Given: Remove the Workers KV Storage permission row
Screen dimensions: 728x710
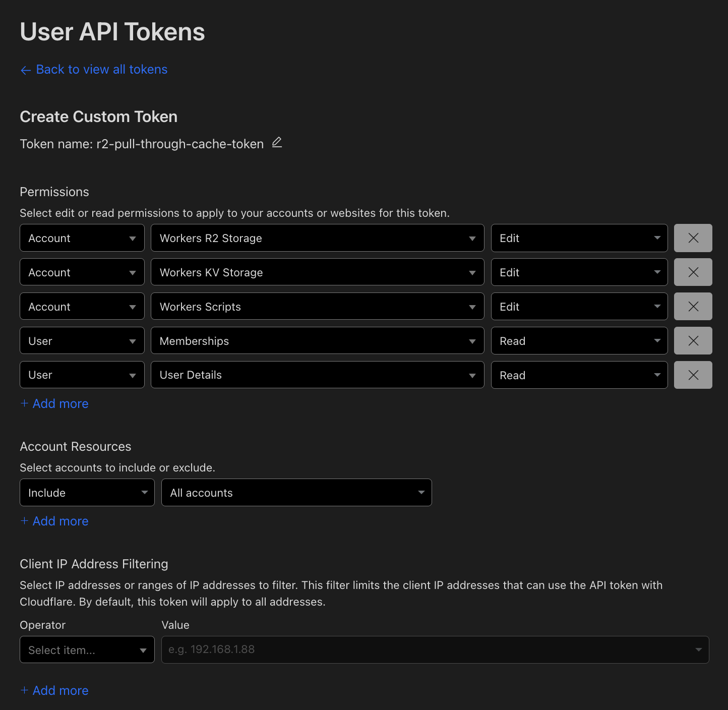Looking at the screenshot, I should [693, 272].
